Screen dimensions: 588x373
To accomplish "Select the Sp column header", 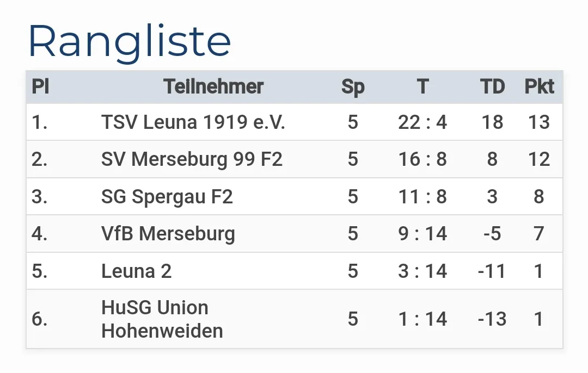I will (x=353, y=86).
